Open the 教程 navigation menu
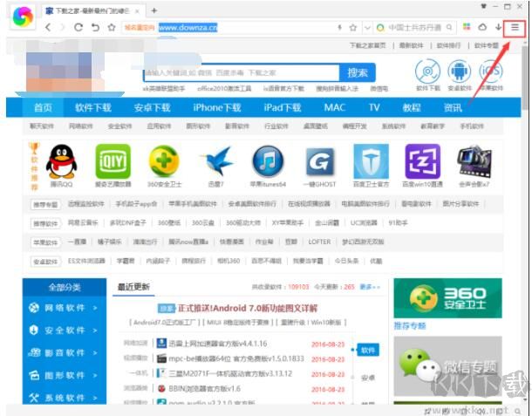The image size is (532, 416). (x=412, y=107)
